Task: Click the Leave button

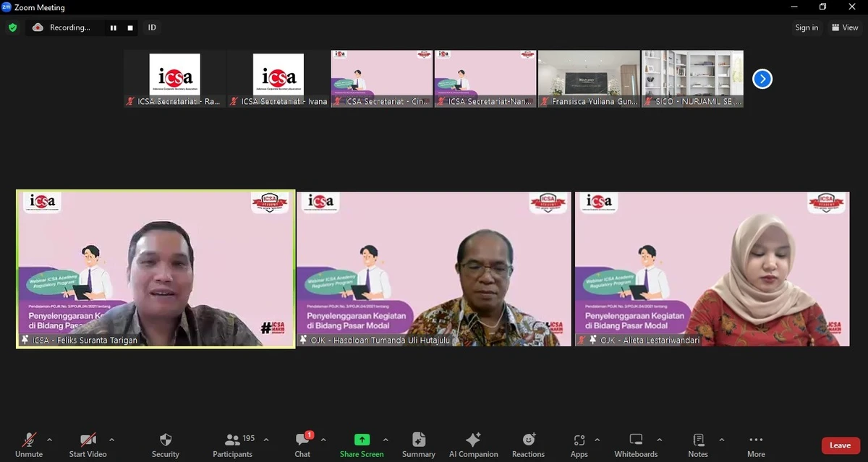Action: [x=839, y=445]
